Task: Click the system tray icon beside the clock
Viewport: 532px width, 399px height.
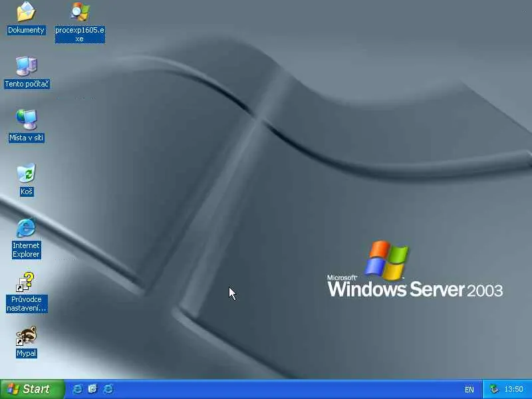Action: pos(494,389)
